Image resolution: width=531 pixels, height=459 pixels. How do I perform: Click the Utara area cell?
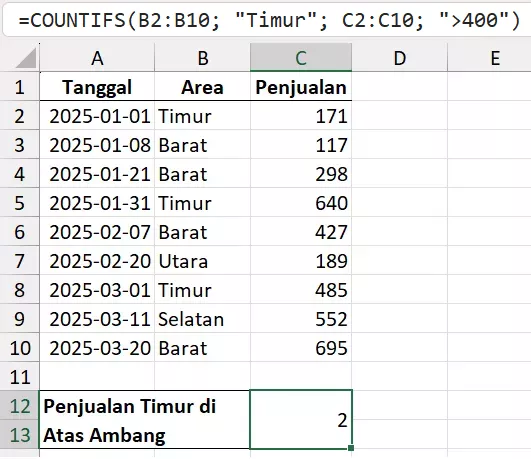203,261
